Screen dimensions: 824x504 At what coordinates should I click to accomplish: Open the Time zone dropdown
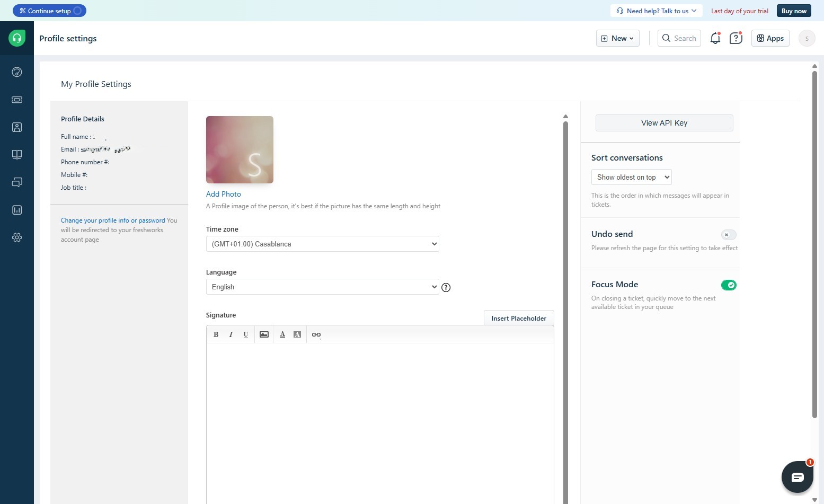pyautogui.click(x=322, y=244)
